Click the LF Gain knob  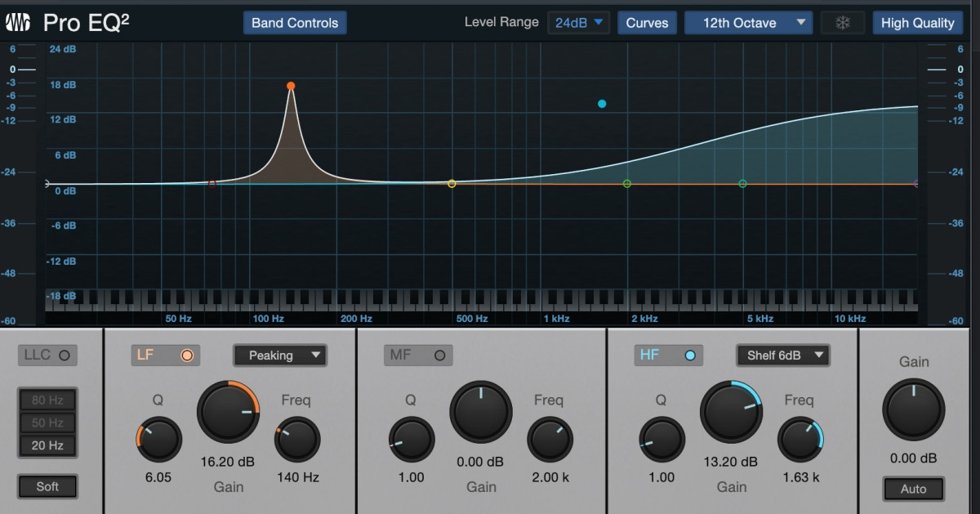229,413
